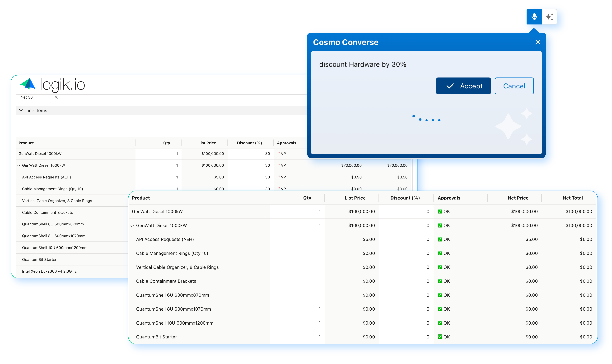The image size is (612, 364).
Task: Collapse GenWatt Diesel 1000kW group in the back table
Action: [x=18, y=166]
